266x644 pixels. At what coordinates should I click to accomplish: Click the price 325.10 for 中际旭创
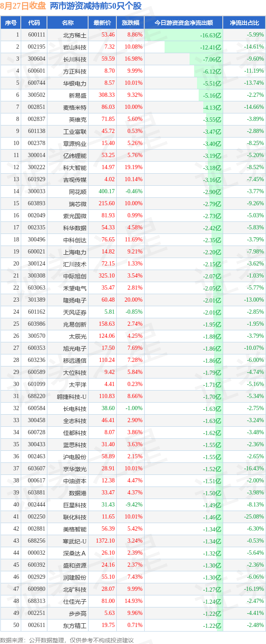107,276
